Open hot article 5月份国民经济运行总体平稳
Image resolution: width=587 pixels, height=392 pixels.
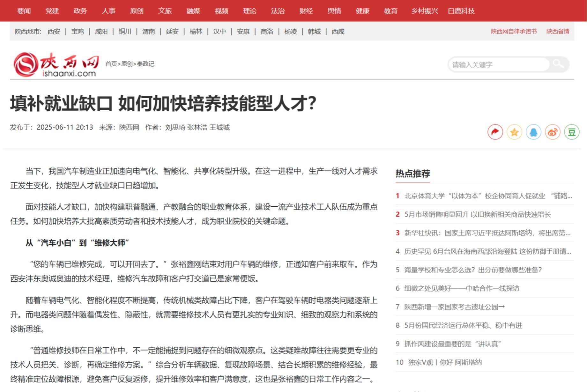point(463,325)
